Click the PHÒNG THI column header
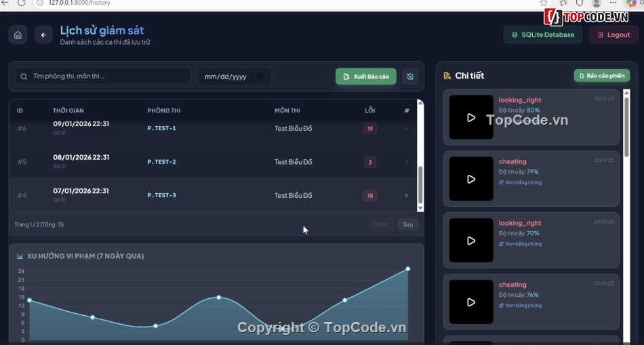 click(x=164, y=110)
